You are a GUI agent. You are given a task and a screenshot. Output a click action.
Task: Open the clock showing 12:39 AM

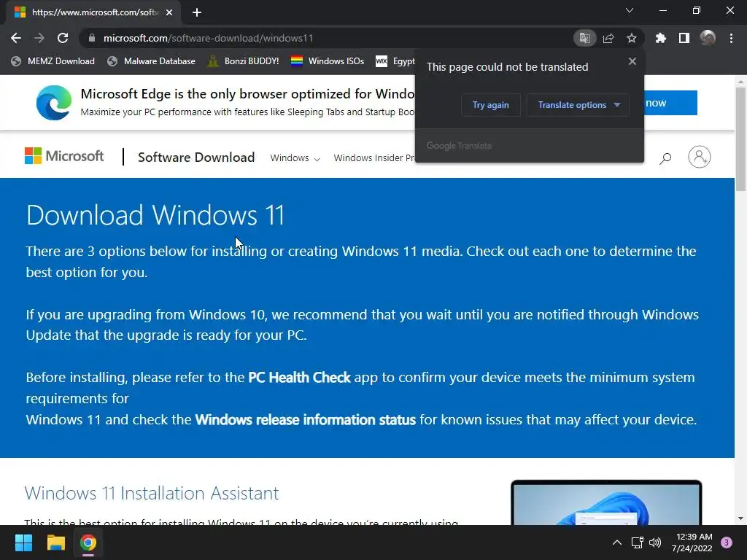(692, 542)
